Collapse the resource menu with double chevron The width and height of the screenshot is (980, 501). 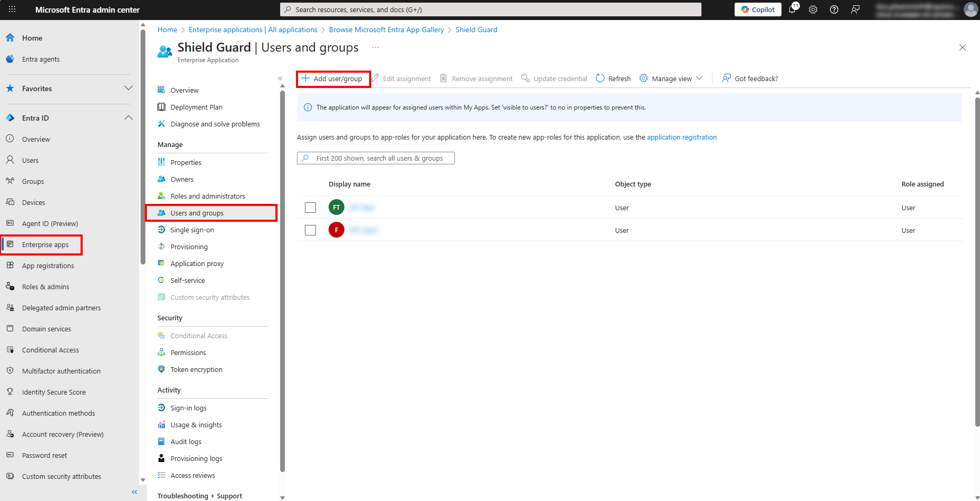pos(280,78)
